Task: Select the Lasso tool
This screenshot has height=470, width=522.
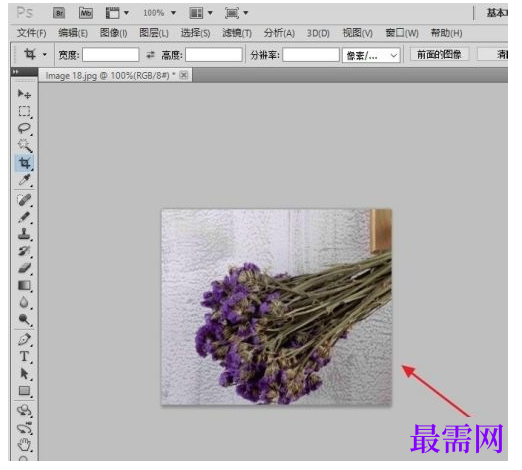Action: coord(24,129)
